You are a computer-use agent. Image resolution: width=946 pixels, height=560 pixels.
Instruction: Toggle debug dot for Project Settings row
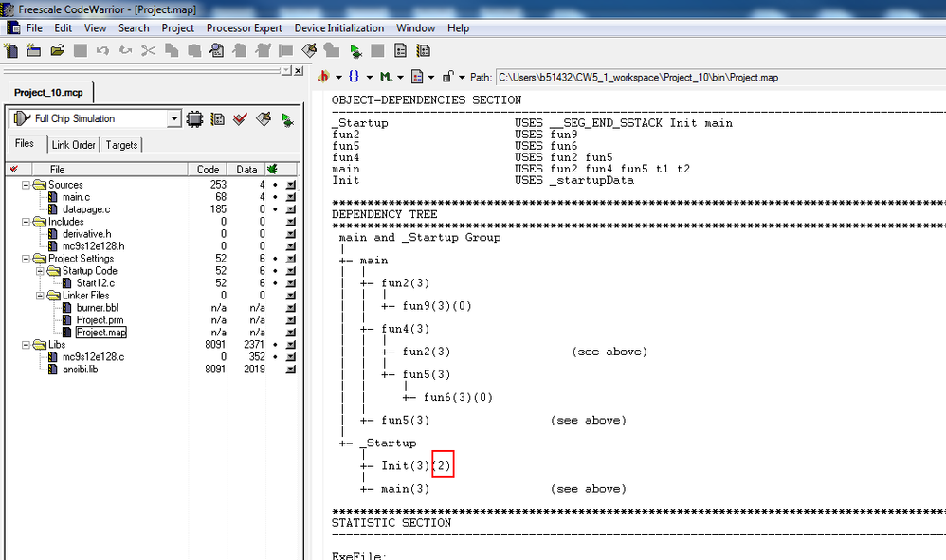point(275,259)
